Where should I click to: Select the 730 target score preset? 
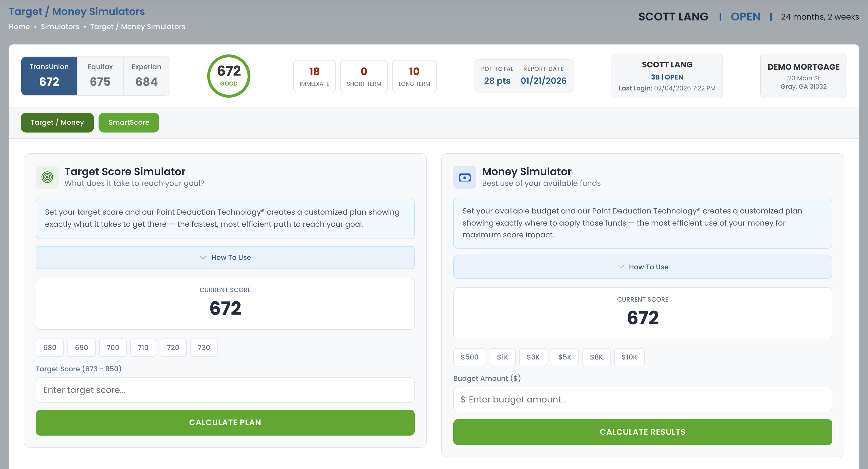[x=203, y=347]
